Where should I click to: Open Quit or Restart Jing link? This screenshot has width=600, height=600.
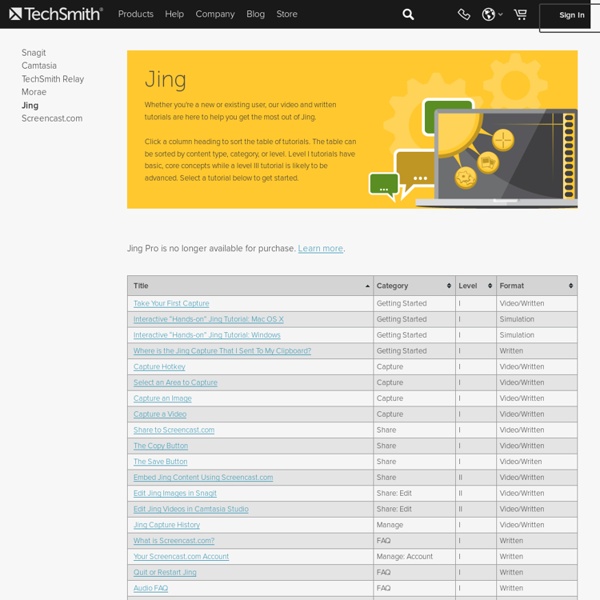165,572
